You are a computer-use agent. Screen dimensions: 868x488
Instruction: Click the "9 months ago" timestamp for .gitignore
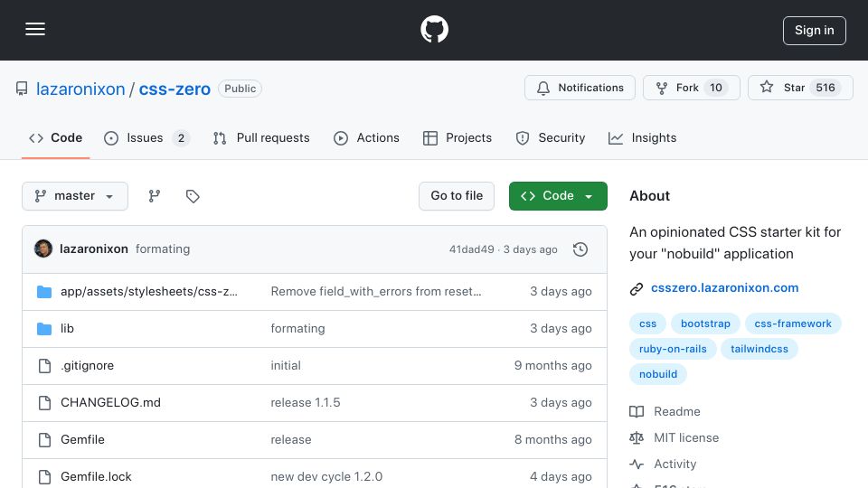(553, 366)
